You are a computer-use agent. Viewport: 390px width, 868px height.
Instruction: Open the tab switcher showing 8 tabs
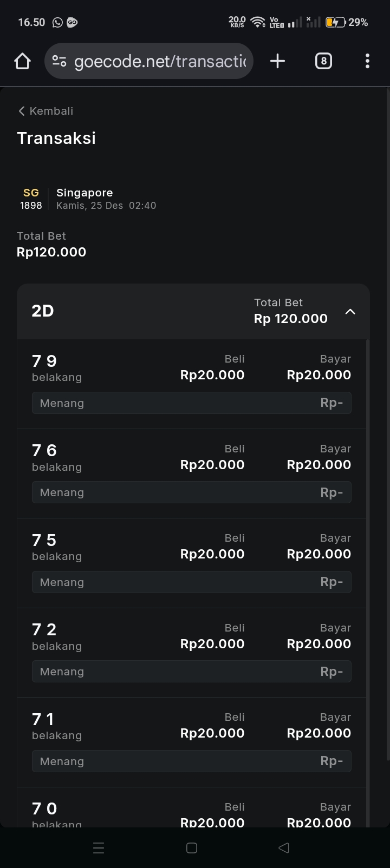[x=323, y=61]
